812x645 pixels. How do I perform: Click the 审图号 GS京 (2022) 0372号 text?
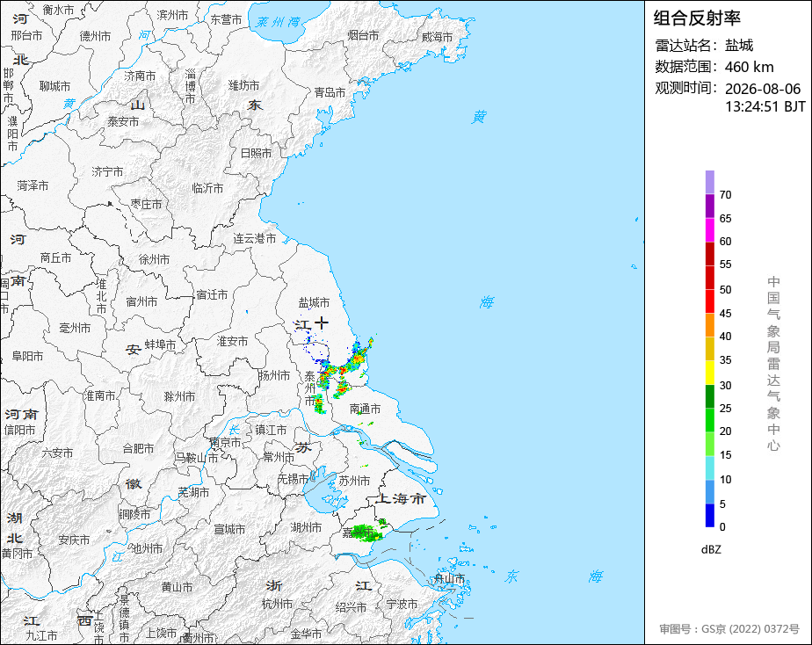[729, 629]
